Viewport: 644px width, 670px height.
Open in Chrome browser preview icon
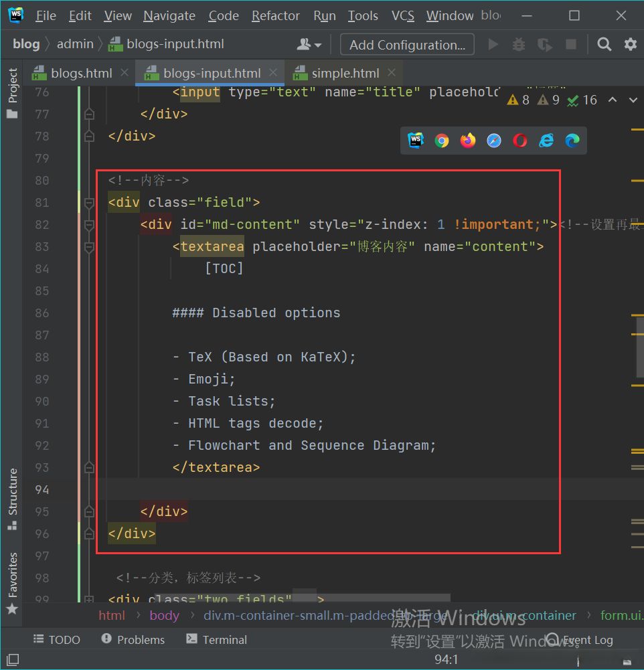(x=441, y=141)
